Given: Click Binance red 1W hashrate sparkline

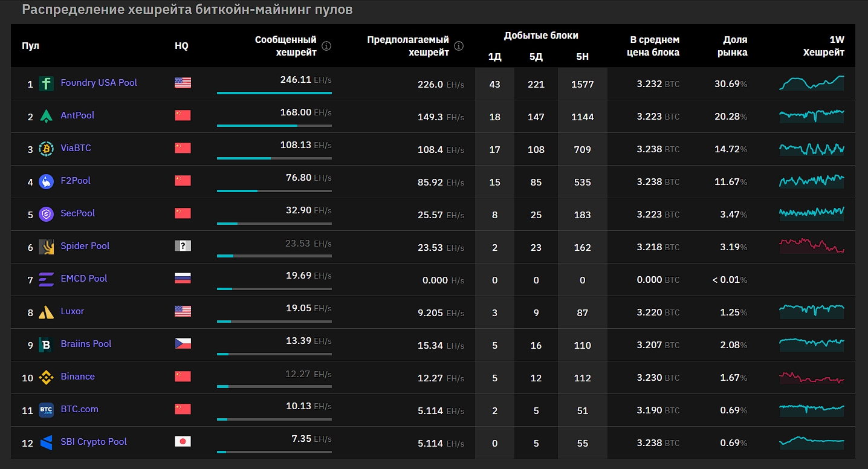Looking at the screenshot, I should 812,377.
